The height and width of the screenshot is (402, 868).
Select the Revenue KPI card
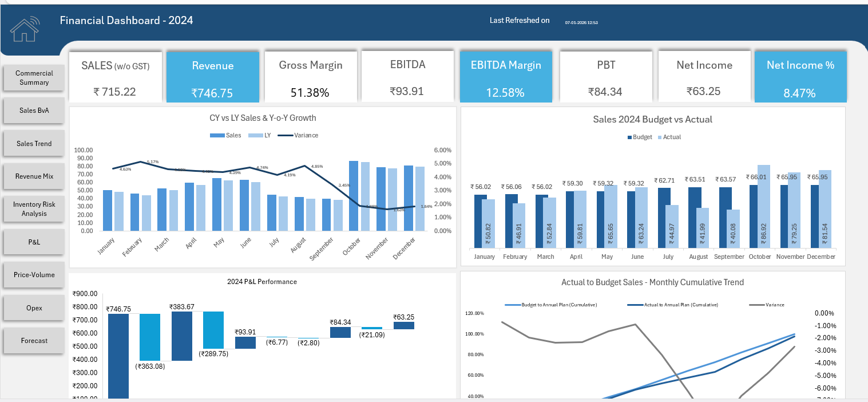(212, 76)
